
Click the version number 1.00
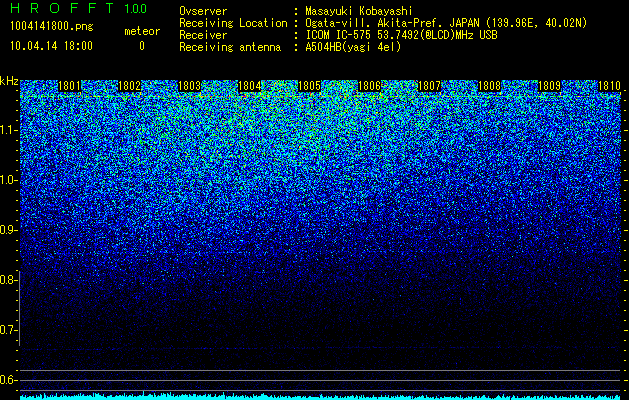135,8
